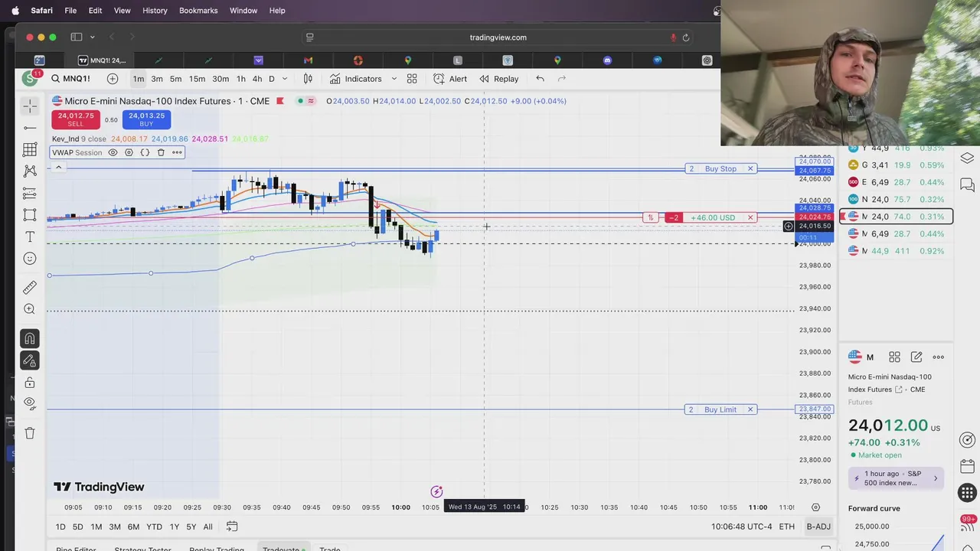
Task: Click the compare or add symbol plus icon
Action: click(113, 79)
